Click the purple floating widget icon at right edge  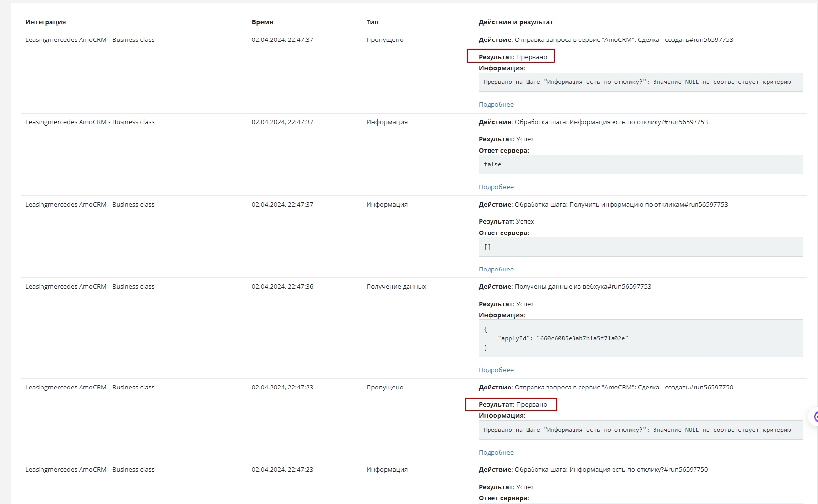815,417
